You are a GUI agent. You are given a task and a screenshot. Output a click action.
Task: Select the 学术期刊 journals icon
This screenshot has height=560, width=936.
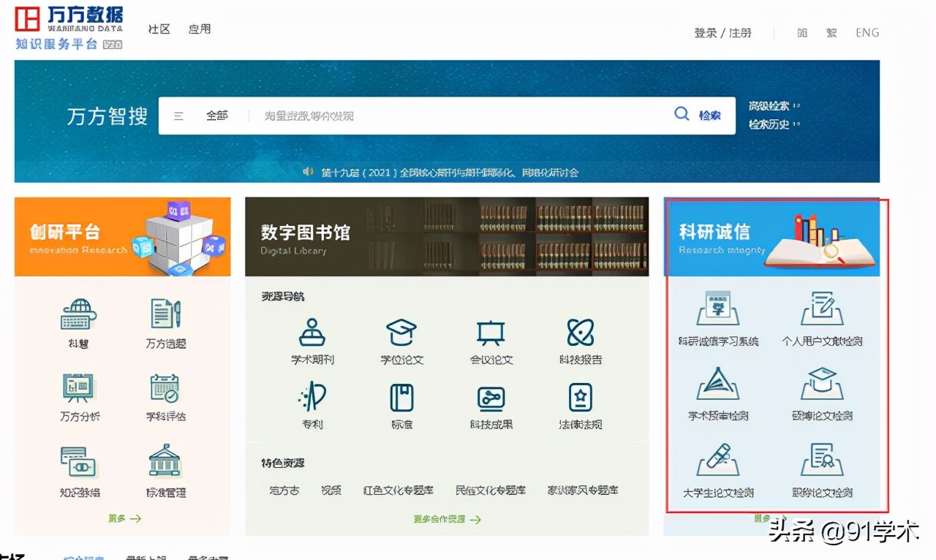pyautogui.click(x=312, y=344)
